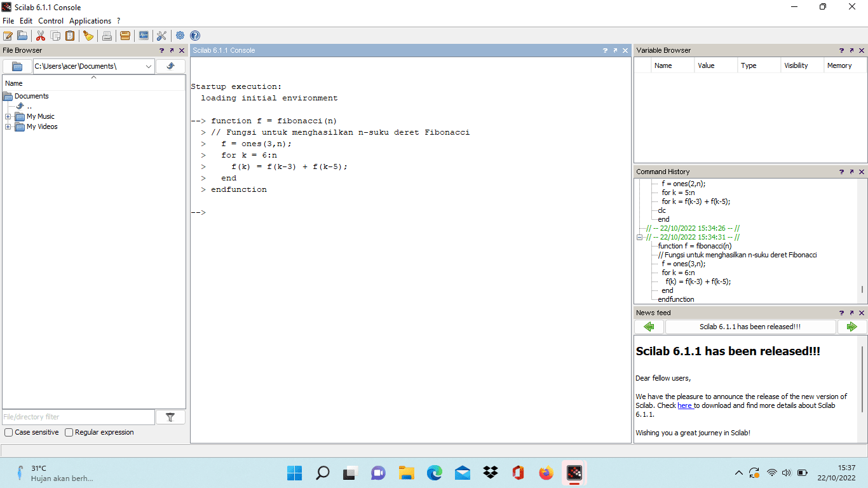The image size is (868, 488).
Task: Close the News feed panel
Action: pyautogui.click(x=862, y=313)
